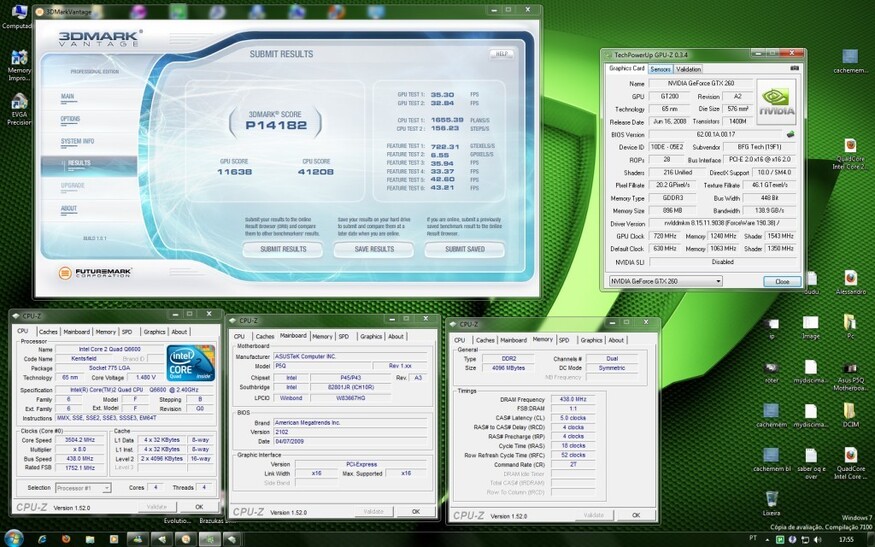Open Windows Explorer from the taskbar
This screenshot has height=547, width=875.
click(x=90, y=539)
